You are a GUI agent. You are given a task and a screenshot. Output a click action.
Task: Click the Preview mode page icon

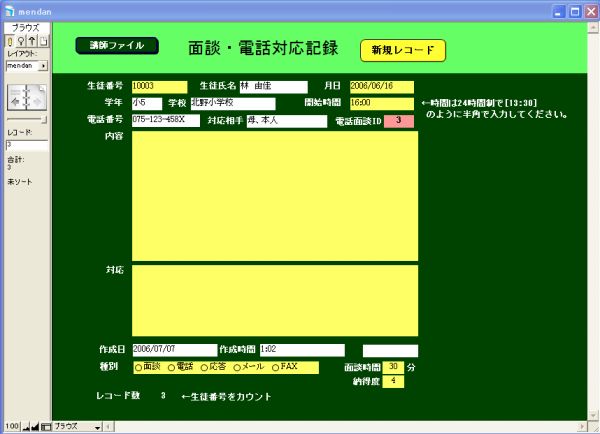click(44, 41)
